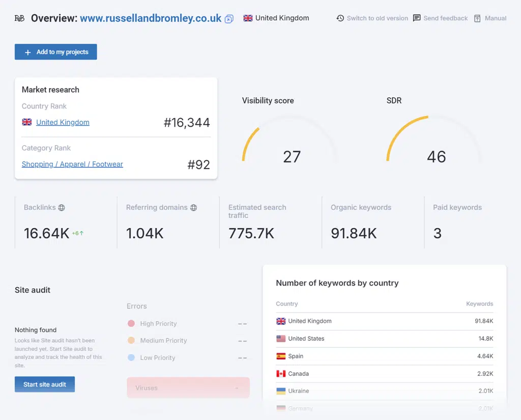This screenshot has height=420, width=521.
Task: Click the Switch to old version clock icon
Action: [340, 18]
